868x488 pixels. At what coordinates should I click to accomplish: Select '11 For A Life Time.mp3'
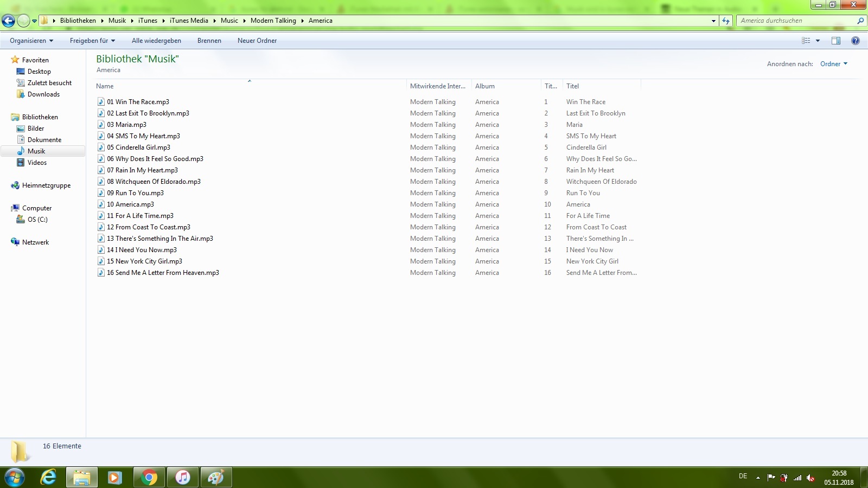click(x=140, y=216)
